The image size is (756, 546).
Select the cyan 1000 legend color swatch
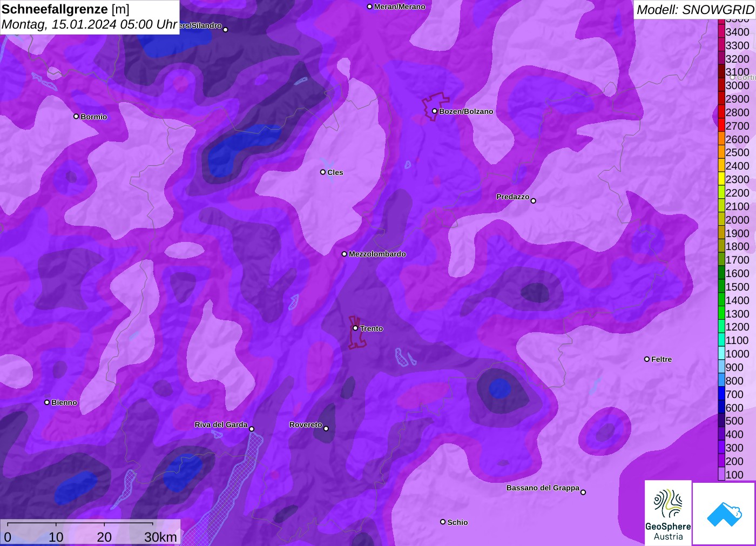[721, 353]
